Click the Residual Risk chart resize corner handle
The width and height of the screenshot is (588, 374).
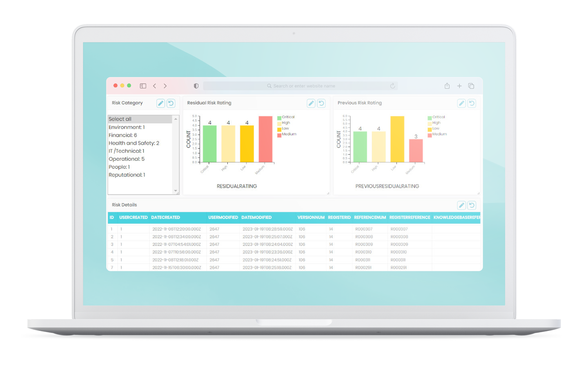(328, 193)
